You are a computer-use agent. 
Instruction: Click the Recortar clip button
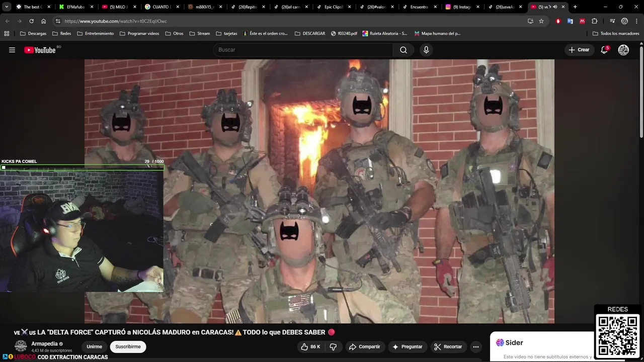pyautogui.click(x=448, y=347)
